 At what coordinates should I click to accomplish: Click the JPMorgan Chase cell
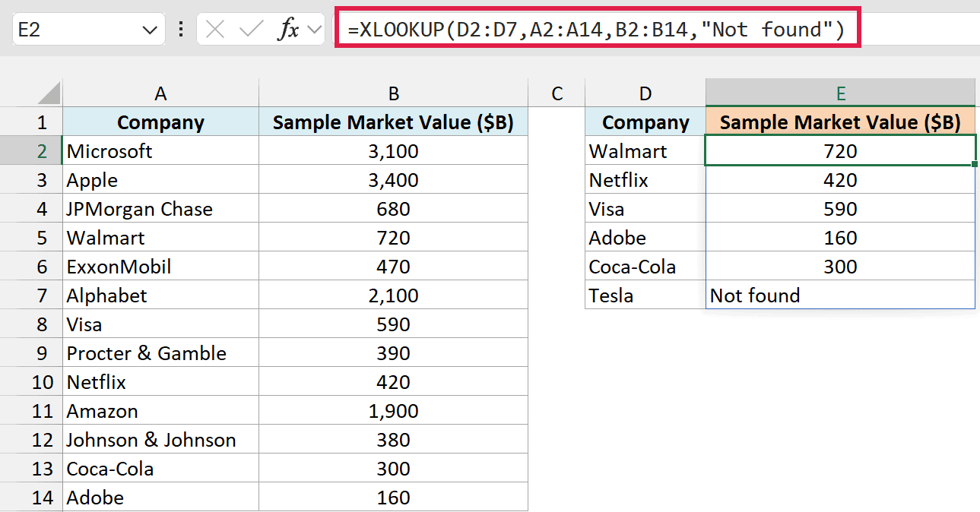point(160,209)
